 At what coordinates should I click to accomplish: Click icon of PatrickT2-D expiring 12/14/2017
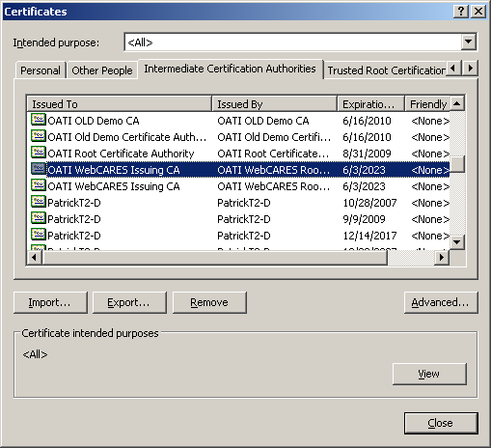(39, 235)
